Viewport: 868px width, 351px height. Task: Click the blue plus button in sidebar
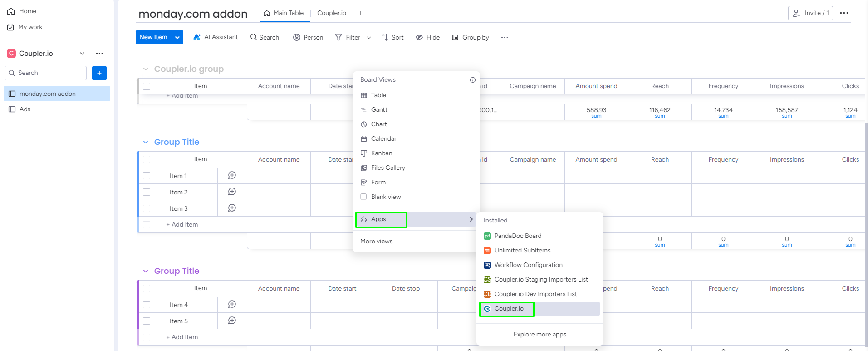[x=99, y=73]
